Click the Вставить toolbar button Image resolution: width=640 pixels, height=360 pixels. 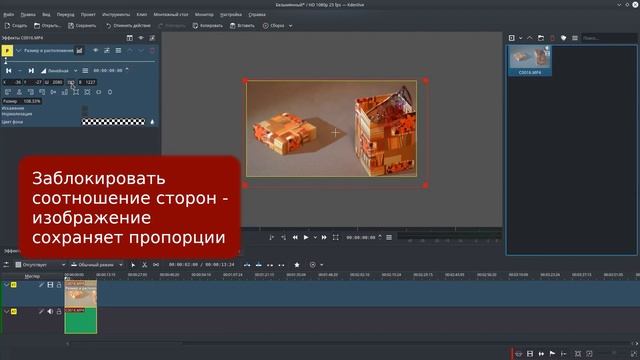click(x=242, y=25)
